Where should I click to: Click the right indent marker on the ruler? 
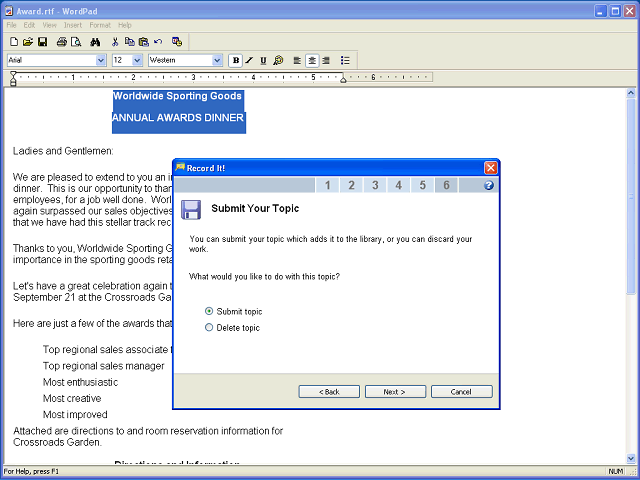[x=343, y=79]
